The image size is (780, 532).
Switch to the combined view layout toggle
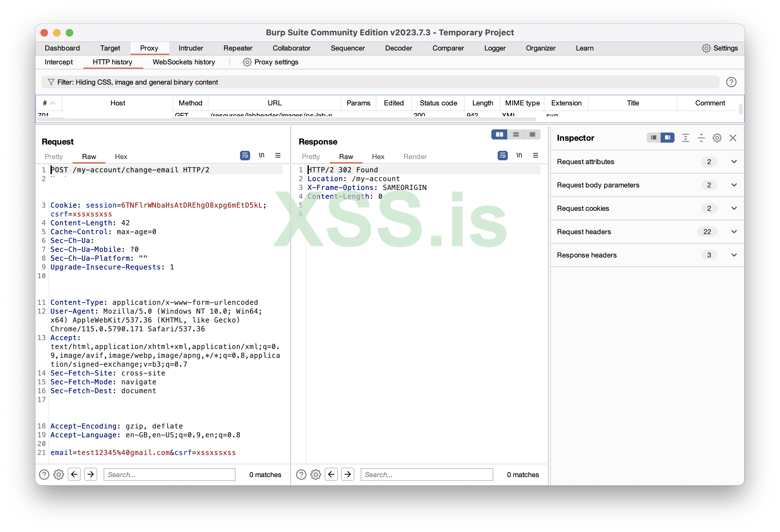pyautogui.click(x=532, y=134)
